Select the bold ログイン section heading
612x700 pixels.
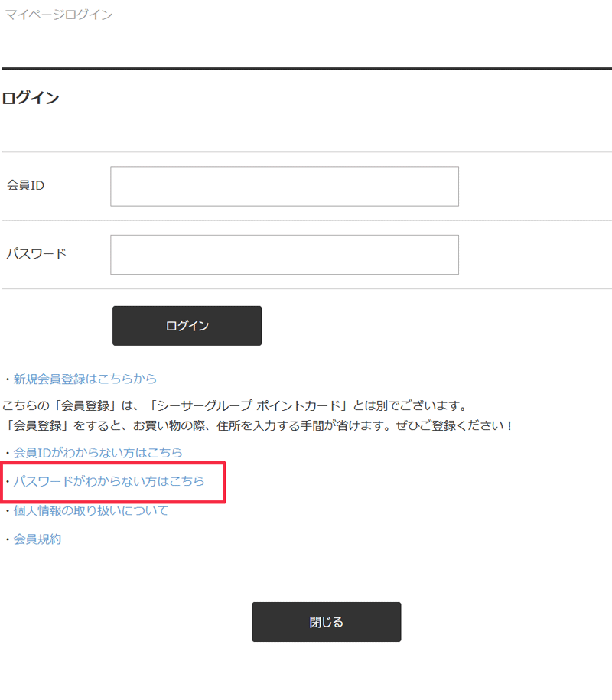pos(31,98)
